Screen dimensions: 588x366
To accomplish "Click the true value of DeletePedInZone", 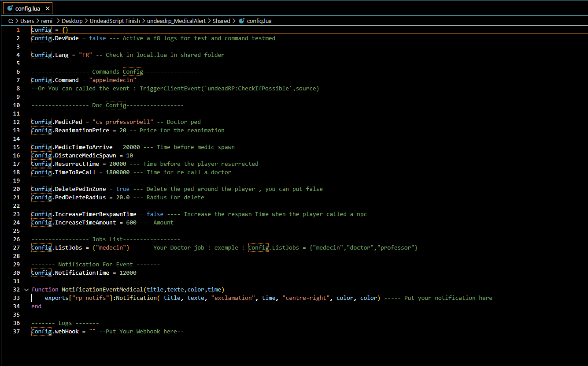I will point(123,189).
